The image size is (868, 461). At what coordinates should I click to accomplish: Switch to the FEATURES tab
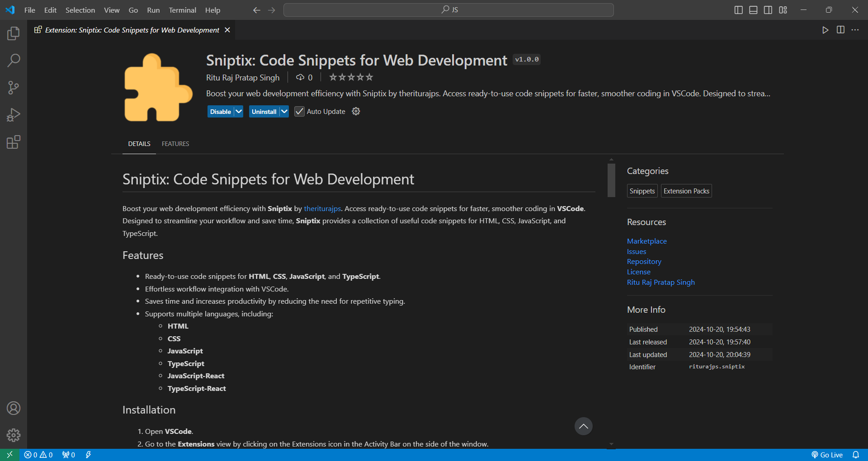click(175, 144)
